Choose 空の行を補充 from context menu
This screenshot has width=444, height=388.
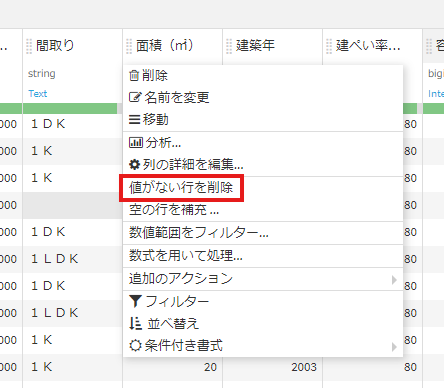(263, 210)
